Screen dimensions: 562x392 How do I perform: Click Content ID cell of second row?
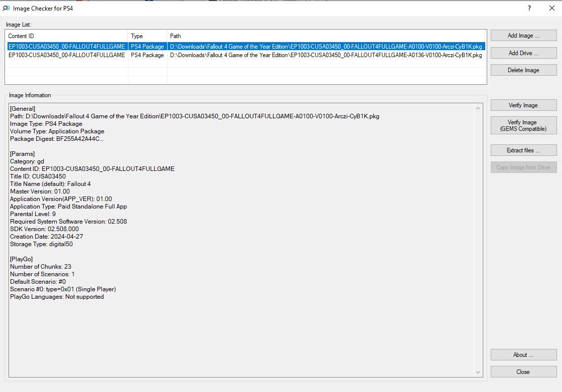point(67,55)
